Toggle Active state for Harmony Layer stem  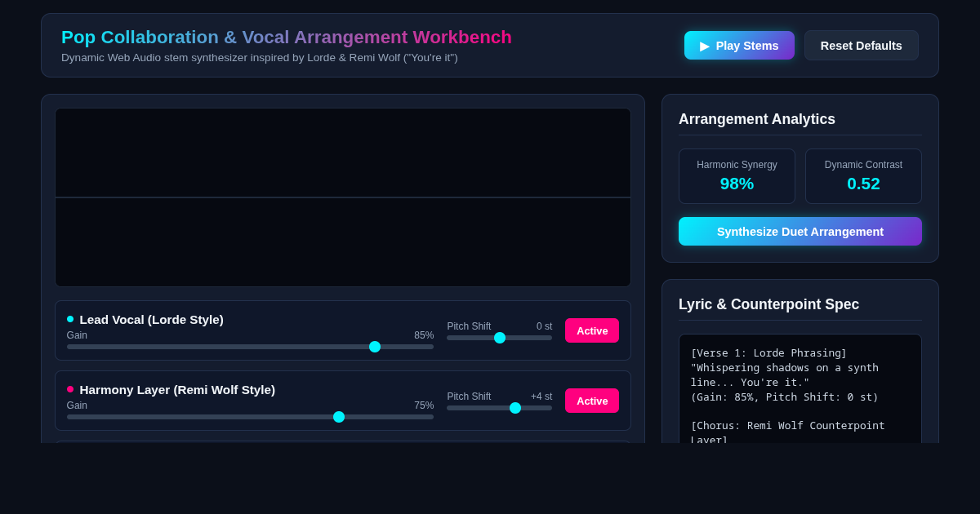[592, 401]
